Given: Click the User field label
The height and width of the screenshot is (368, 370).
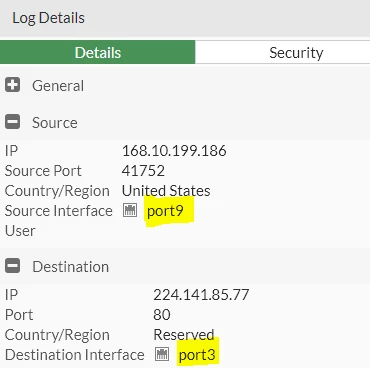Looking at the screenshot, I should coord(20,231).
